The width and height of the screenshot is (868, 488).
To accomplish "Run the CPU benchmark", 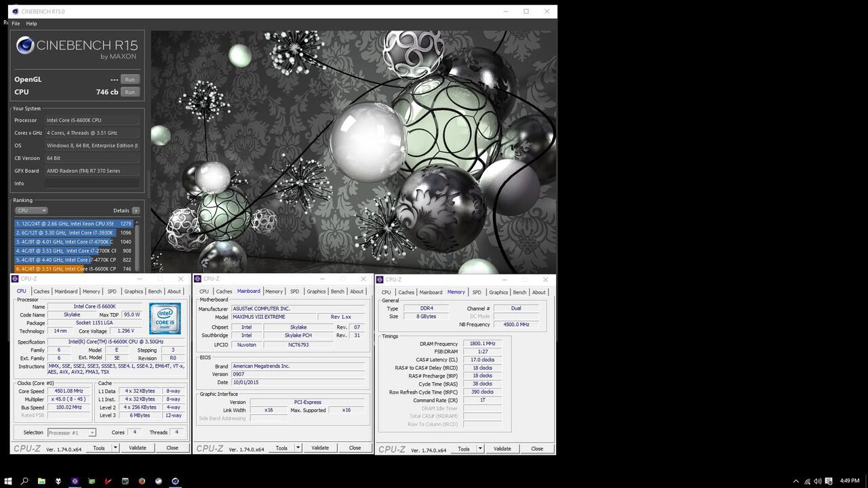I will [130, 92].
